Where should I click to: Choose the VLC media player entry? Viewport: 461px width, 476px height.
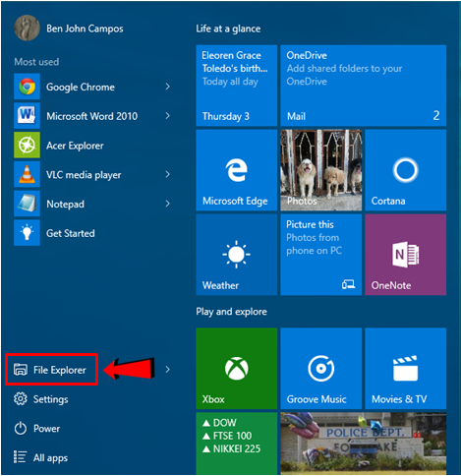84,175
